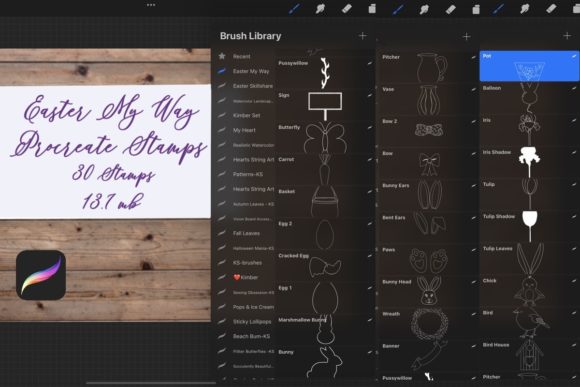
Task: Select the Bow stamp above Bunny Ears
Action: tap(429, 164)
